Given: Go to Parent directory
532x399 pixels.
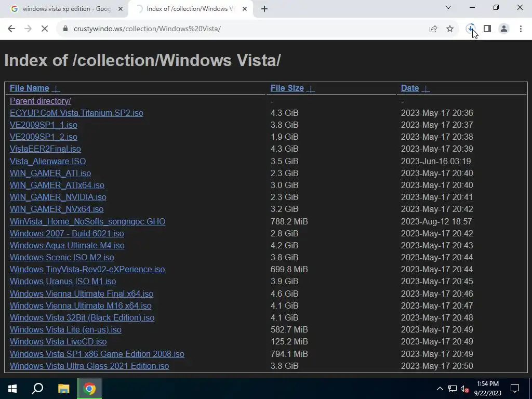Looking at the screenshot, I should click(x=41, y=101).
